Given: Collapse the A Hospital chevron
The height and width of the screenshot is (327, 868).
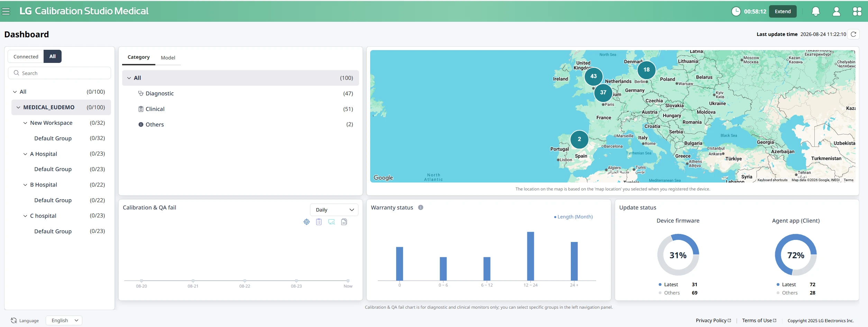Looking at the screenshot, I should pos(25,154).
